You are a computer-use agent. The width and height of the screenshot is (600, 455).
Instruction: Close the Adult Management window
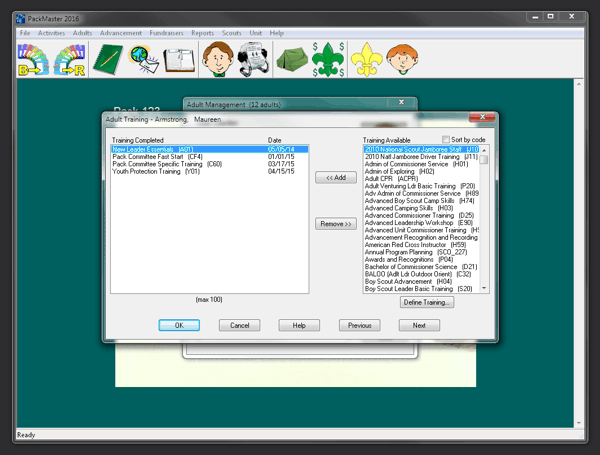pyautogui.click(x=401, y=102)
